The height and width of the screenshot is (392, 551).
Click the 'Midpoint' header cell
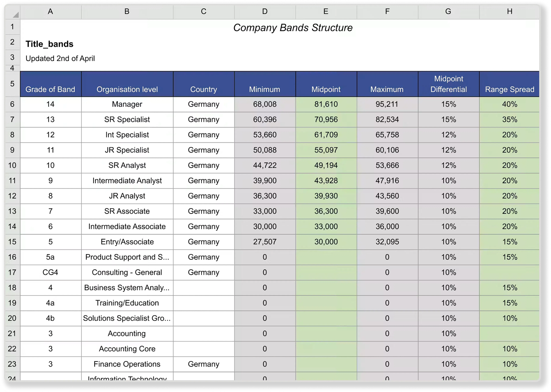(326, 84)
